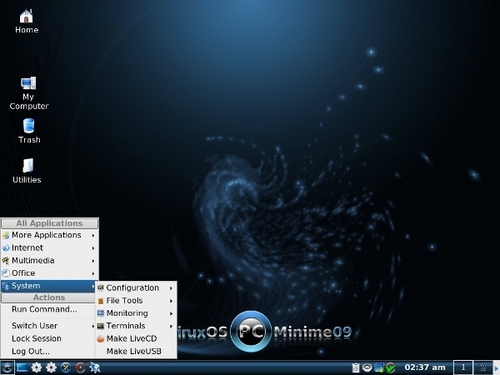
Task: Click the More Applications icon in menu
Action: 6,236
